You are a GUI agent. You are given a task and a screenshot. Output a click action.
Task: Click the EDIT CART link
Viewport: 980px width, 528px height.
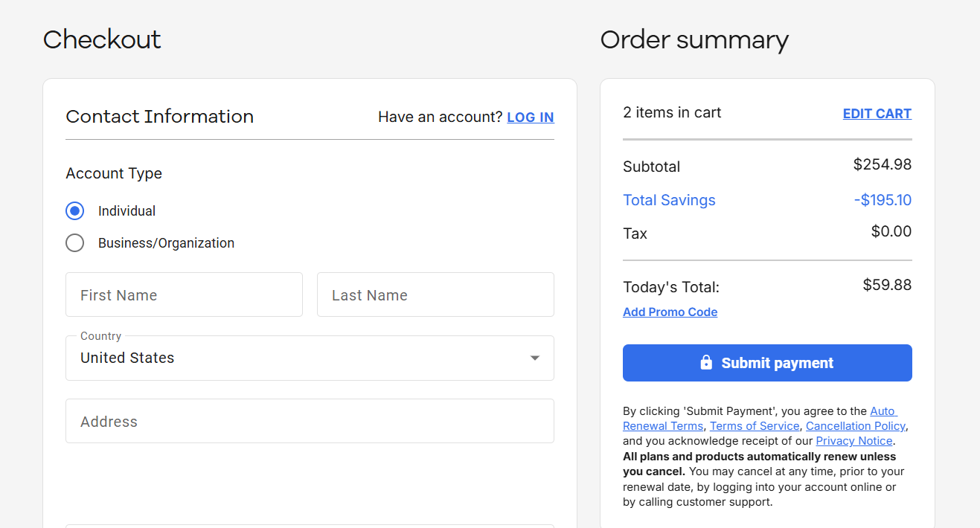pyautogui.click(x=877, y=114)
